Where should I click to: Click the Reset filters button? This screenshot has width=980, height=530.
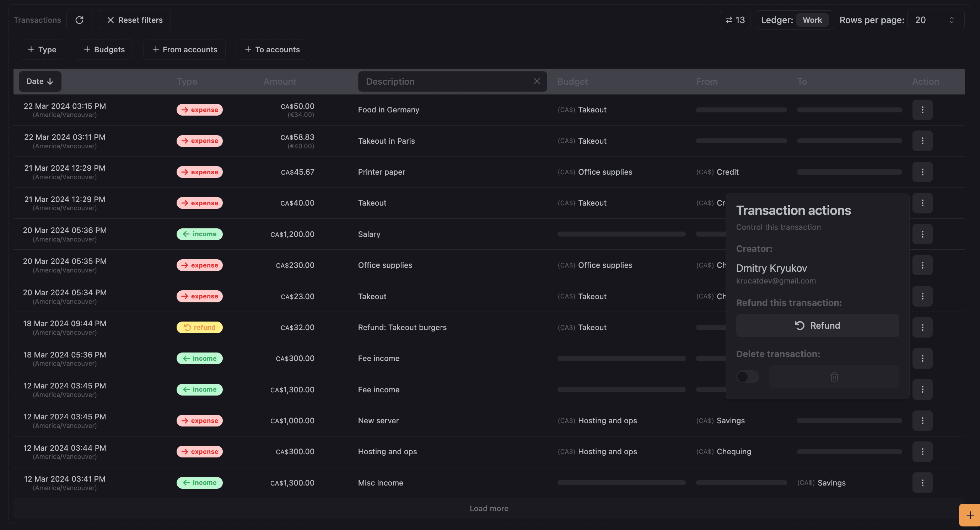pos(134,20)
